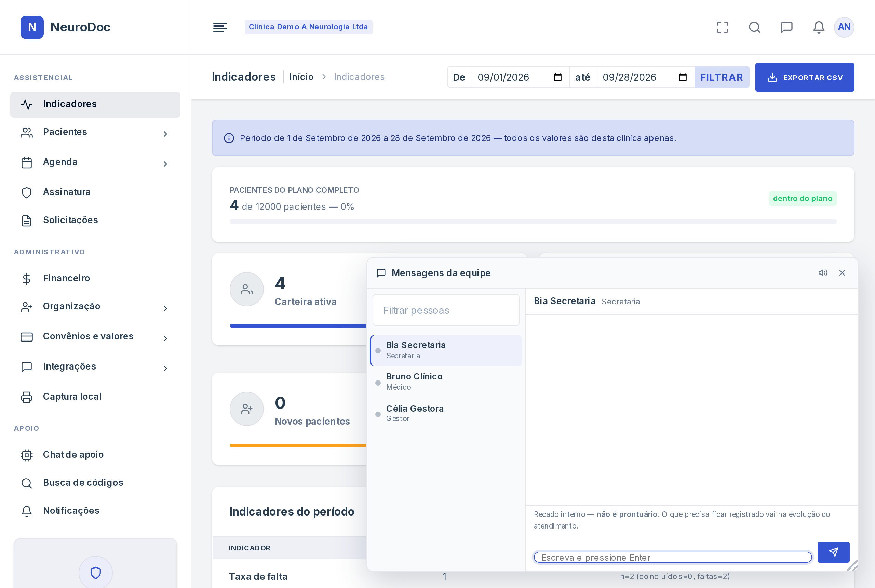875x588 pixels.
Task: Select Bia Secretaria in people list
Action: [446, 350]
